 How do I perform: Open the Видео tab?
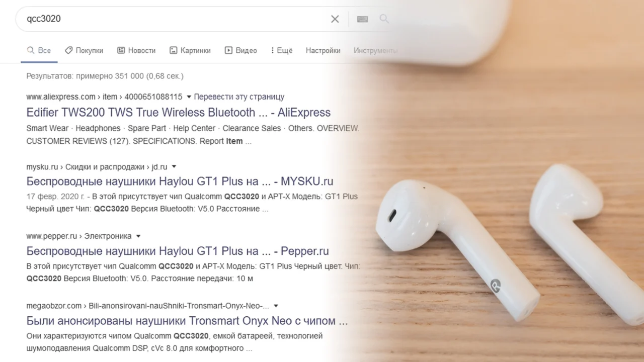240,50
